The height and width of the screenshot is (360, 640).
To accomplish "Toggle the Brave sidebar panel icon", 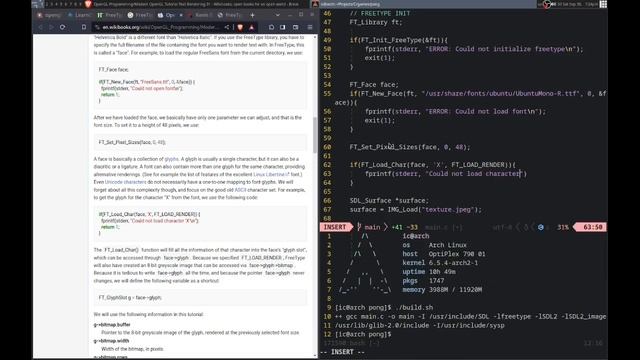I will [283, 27].
